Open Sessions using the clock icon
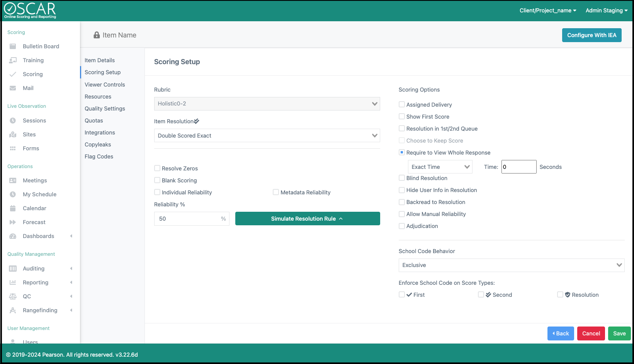The image size is (634, 364). 13,121
